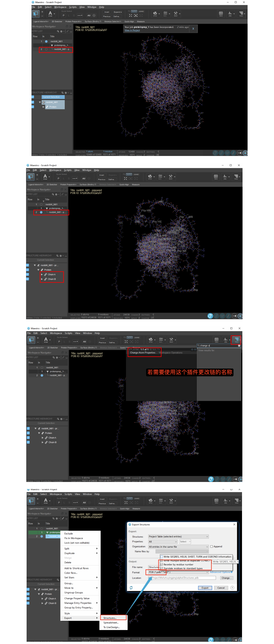Image resolution: width=274 pixels, height=644 pixels.
Task: Open the Table icon in the top window
Action: coord(221,14)
